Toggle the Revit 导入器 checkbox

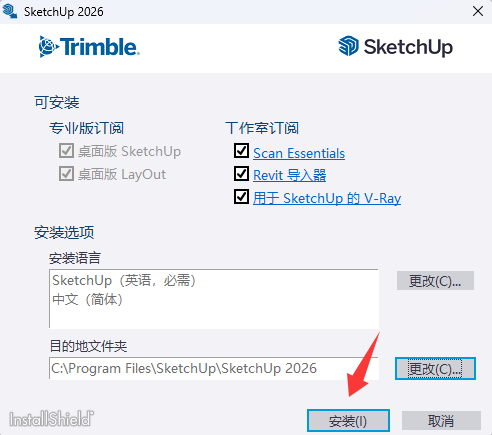[241, 174]
